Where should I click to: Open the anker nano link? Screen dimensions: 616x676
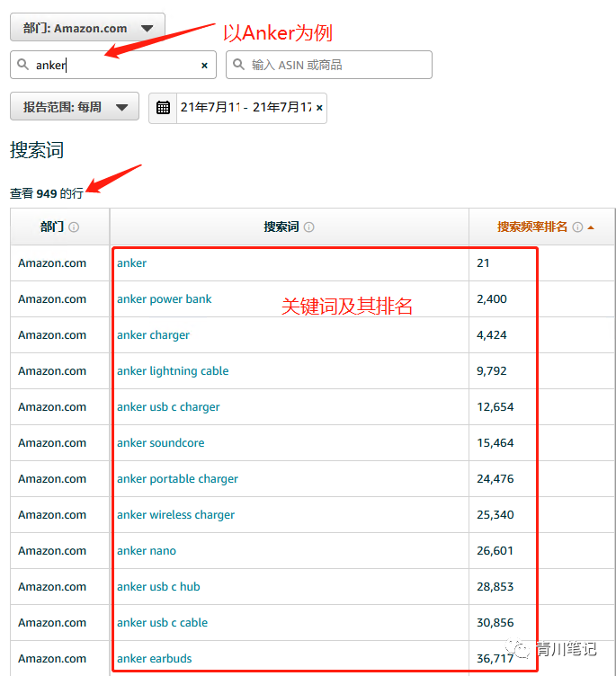147,551
